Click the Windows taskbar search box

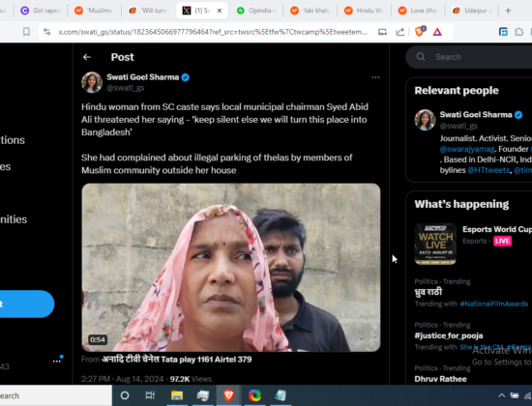click(x=56, y=395)
